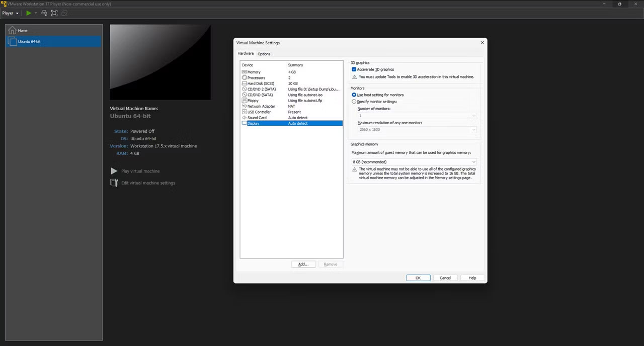Image resolution: width=644 pixels, height=346 pixels.
Task: Click the Ubuntu 64-bit VM icon in library
Action: coord(13,42)
